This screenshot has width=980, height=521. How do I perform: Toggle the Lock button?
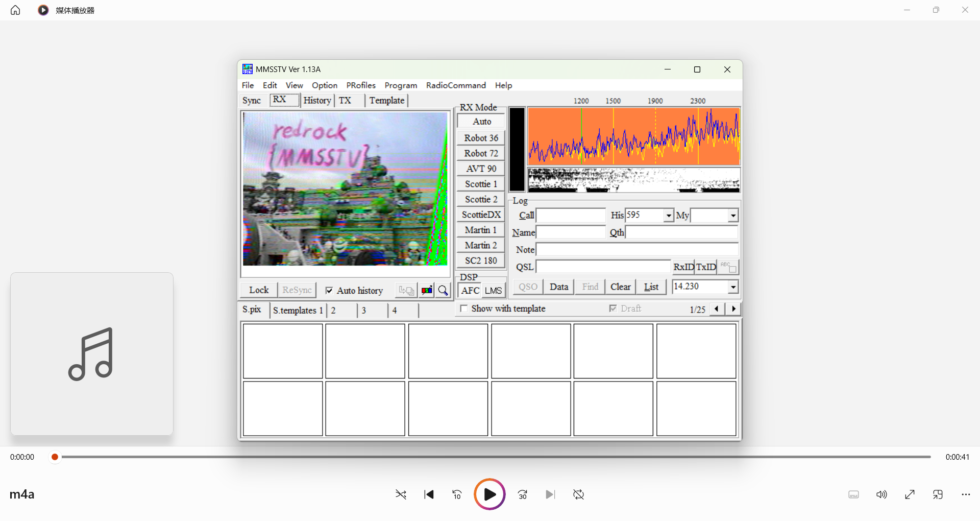click(x=259, y=290)
